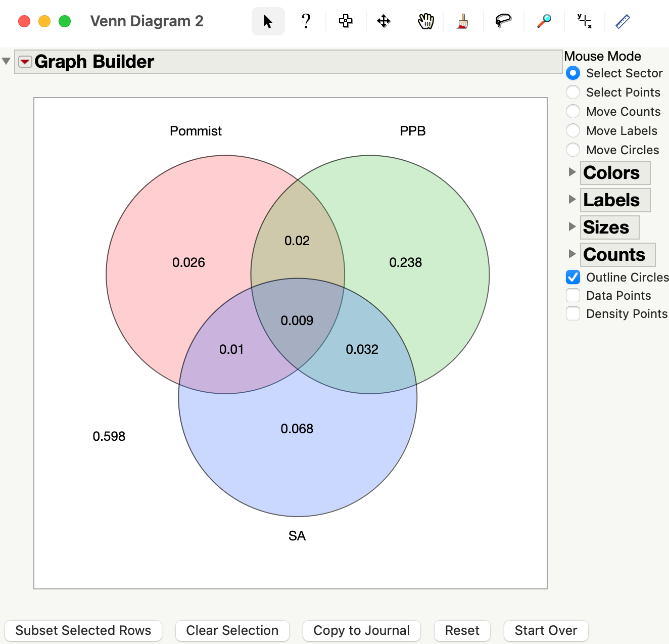Collapse the Graph Builder panel

(x=6, y=60)
